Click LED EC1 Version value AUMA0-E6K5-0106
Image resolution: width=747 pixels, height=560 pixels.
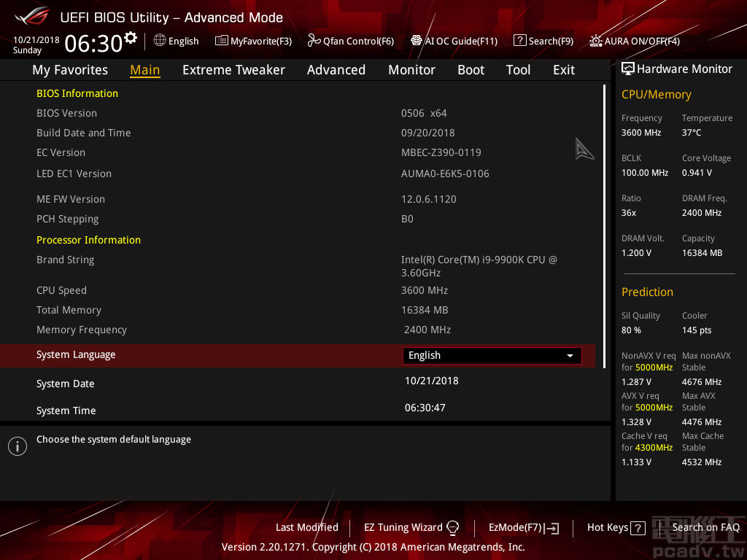pos(445,174)
